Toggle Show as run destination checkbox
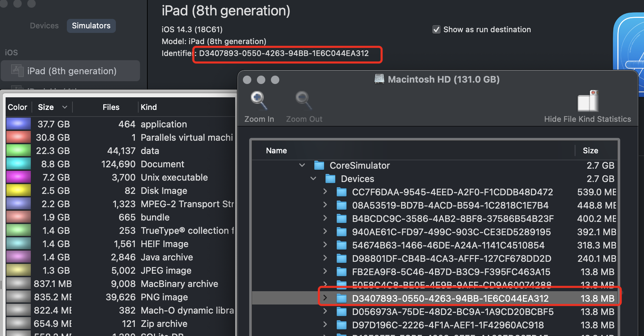This screenshot has width=644, height=336. [x=436, y=29]
